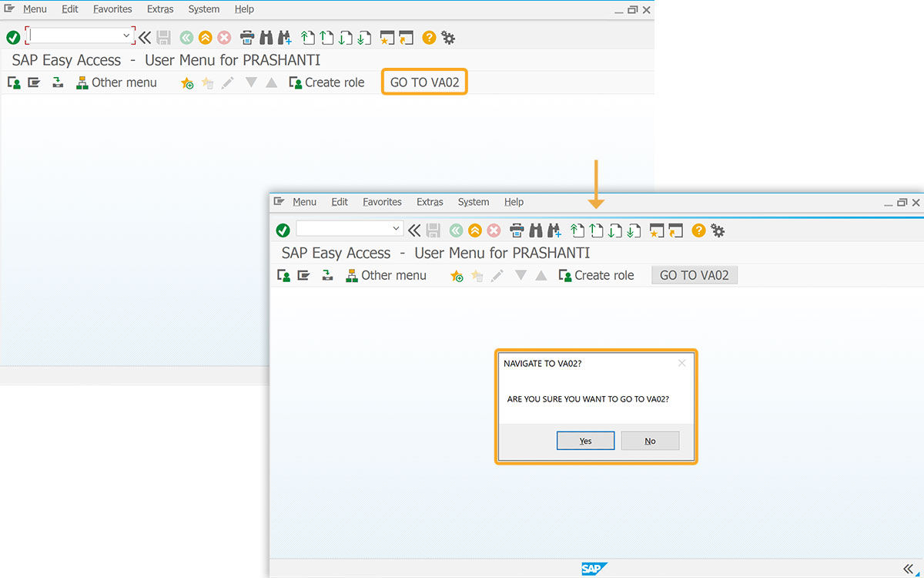The width and height of the screenshot is (924, 578).
Task: Click New Session icon in front window
Action: click(x=657, y=230)
